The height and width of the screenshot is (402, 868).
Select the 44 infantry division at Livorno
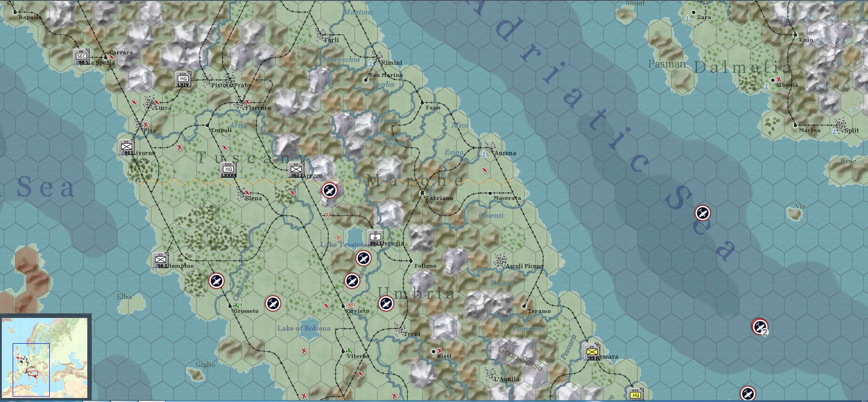point(127,147)
